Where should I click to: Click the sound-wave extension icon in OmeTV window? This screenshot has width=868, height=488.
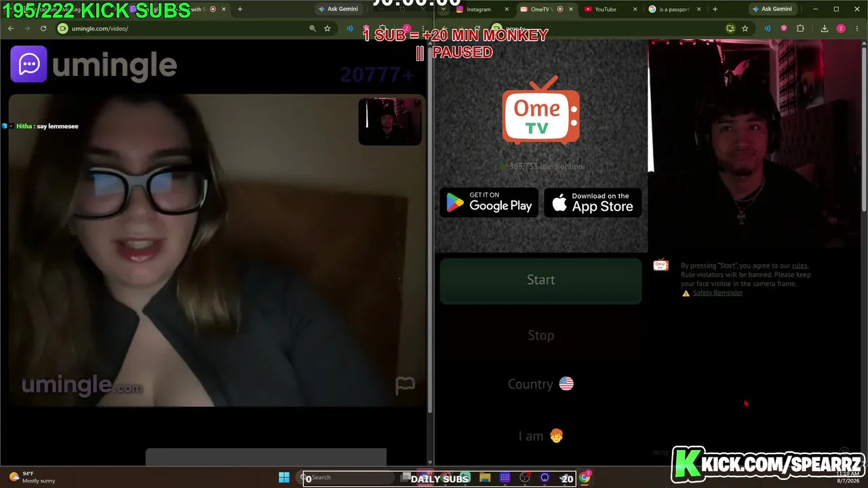point(768,28)
